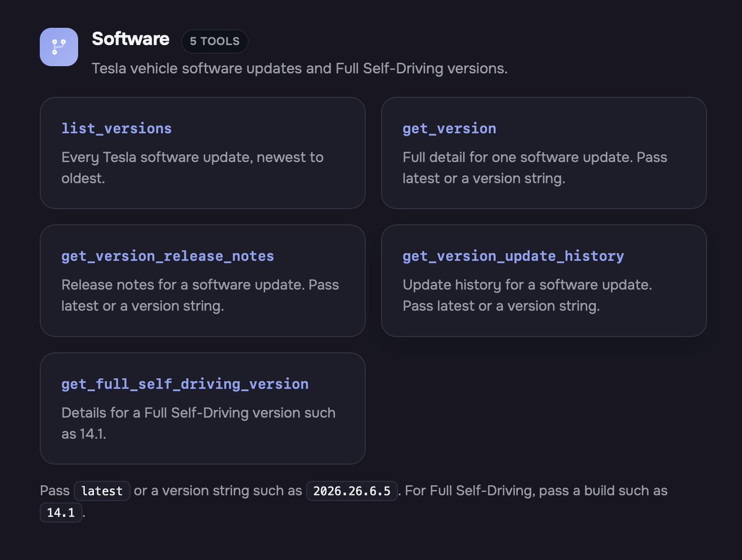Viewport: 742px width, 560px height.
Task: Click the text 'Release notes for a software update'
Action: tap(183, 285)
